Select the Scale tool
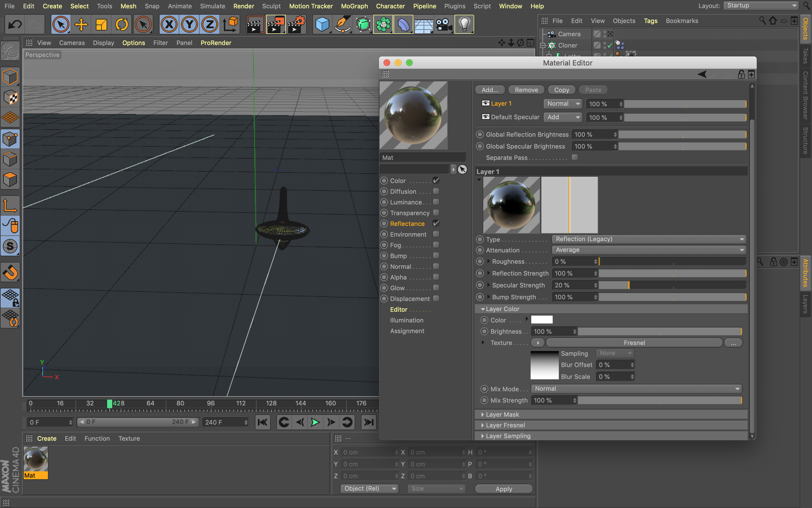The image size is (812, 508). [x=101, y=25]
